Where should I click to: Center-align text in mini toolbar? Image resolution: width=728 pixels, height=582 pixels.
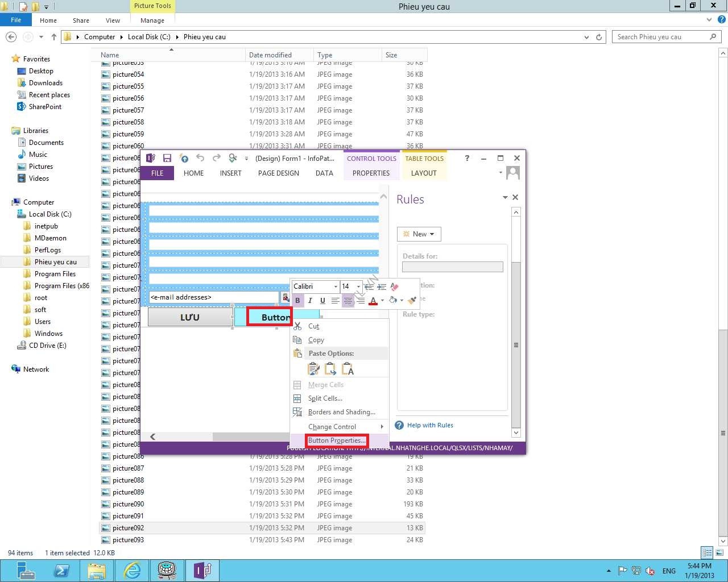tap(348, 301)
